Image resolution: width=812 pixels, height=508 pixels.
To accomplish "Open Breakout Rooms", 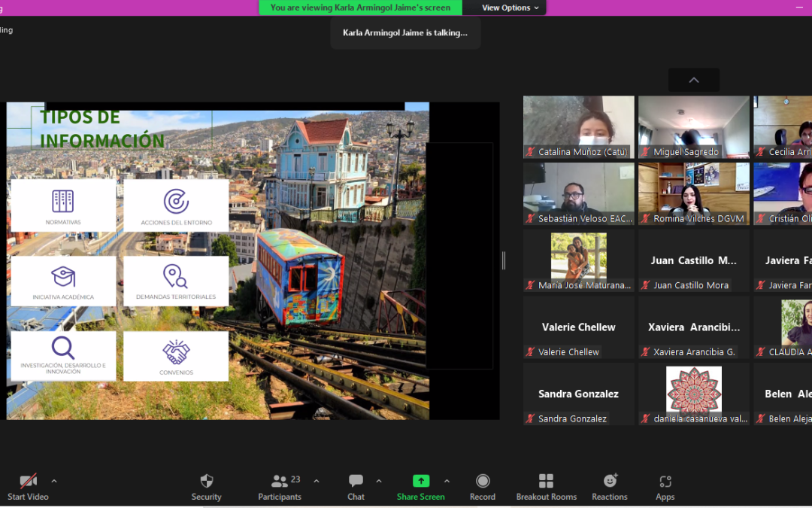I will click(x=546, y=481).
